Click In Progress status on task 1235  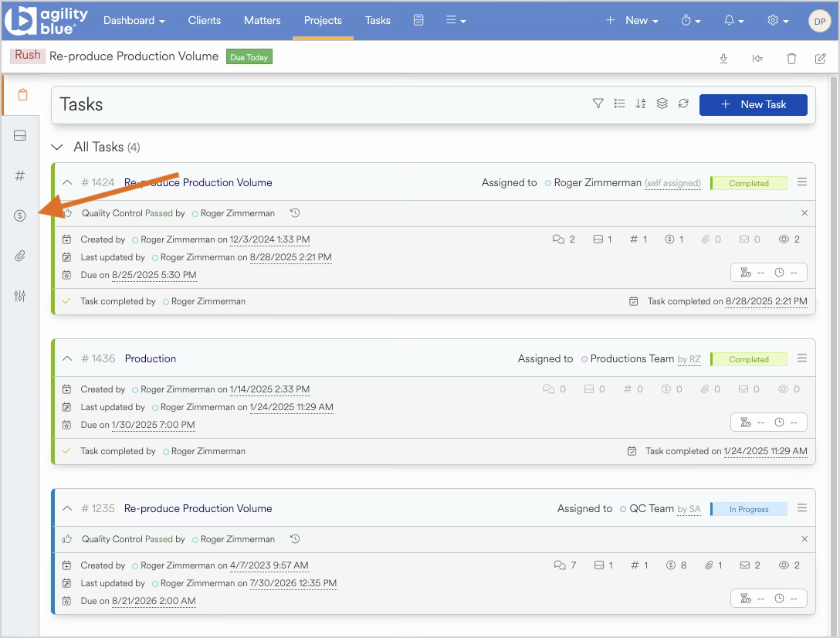coord(748,509)
